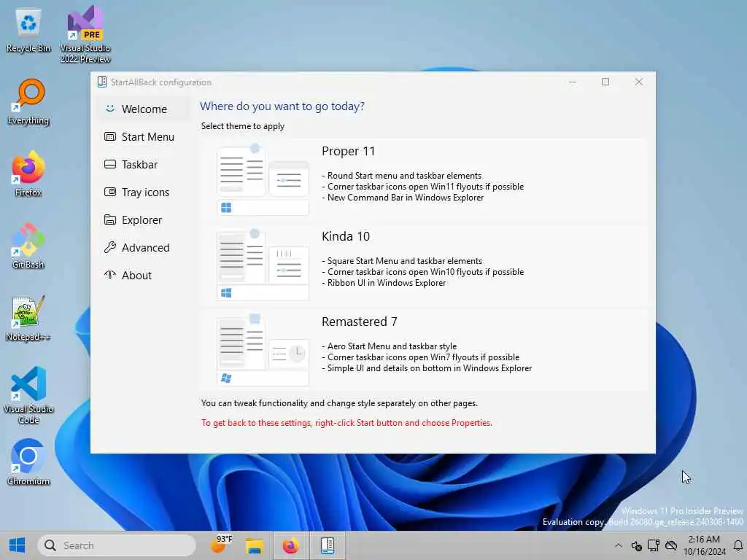Minimize the StartAllBack configuration window
Viewport: 747px width, 560px height.
pyautogui.click(x=573, y=82)
